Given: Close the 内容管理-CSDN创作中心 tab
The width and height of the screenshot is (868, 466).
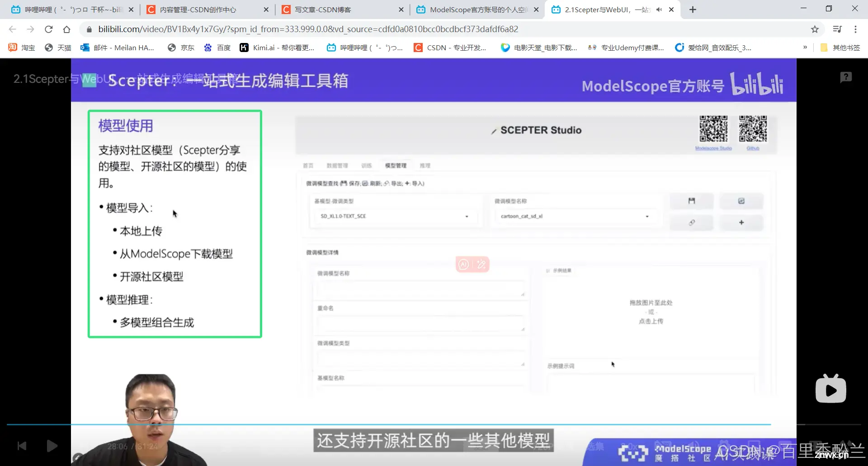Looking at the screenshot, I should click(266, 10).
